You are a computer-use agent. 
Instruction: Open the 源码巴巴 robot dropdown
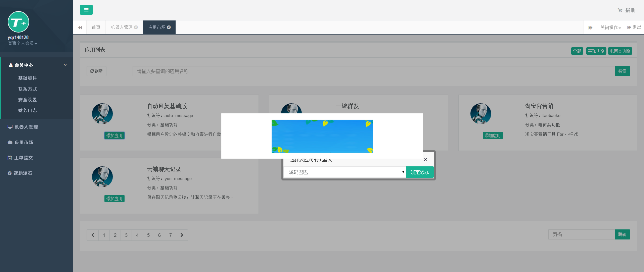(346, 172)
